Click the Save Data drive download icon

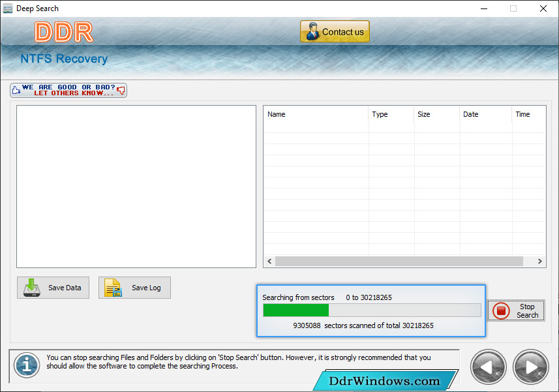tap(32, 288)
